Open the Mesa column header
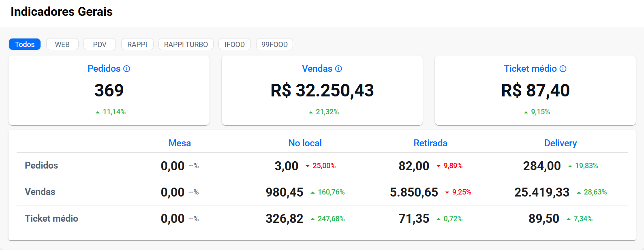Viewport: 644px width, 250px height. [x=180, y=143]
